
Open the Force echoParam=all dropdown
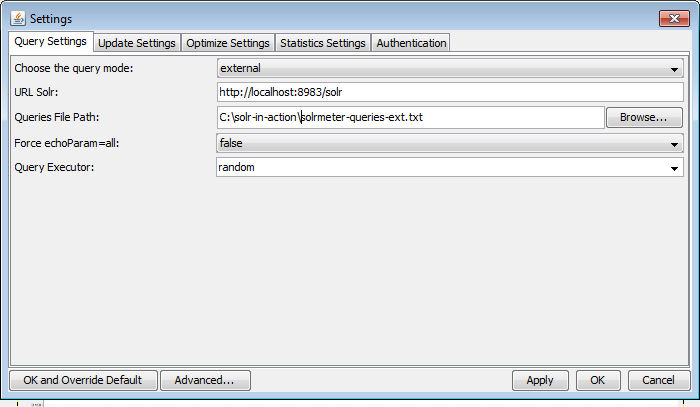[449, 143]
